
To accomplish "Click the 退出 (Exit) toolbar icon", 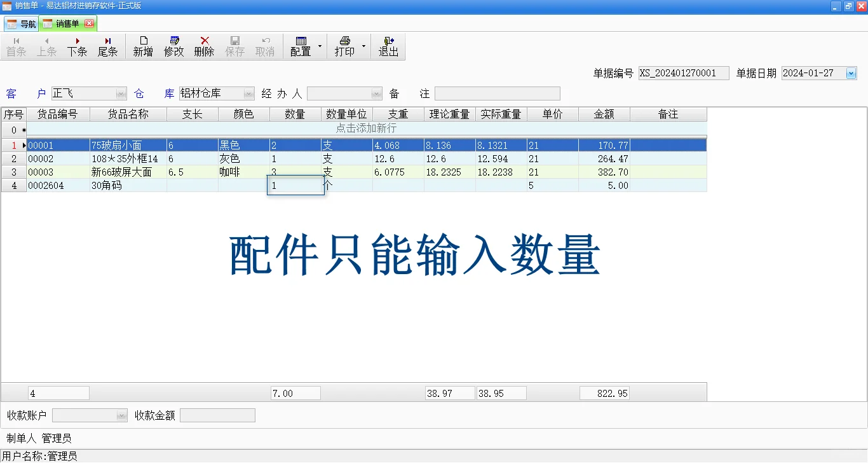I will pos(388,46).
